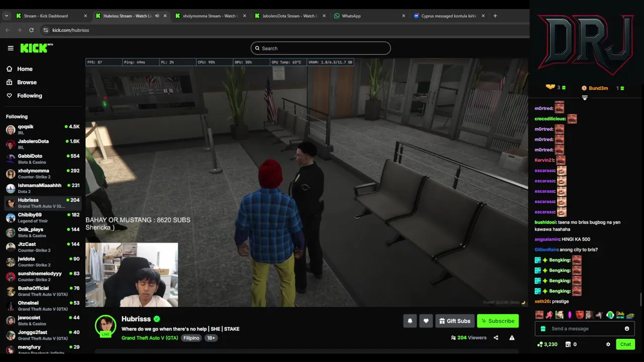This screenshot has height=362, width=644.
Task: Click username GillionRain in chat
Action: (546, 250)
